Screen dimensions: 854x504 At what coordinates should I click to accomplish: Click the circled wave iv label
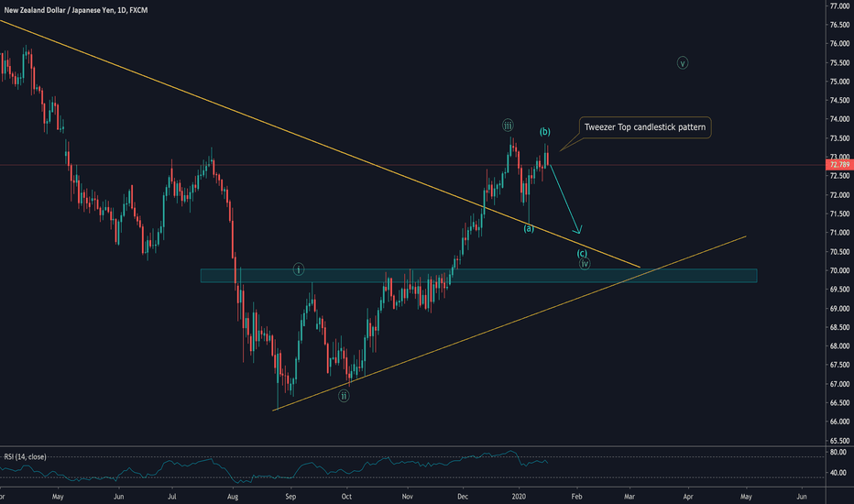[x=585, y=264]
